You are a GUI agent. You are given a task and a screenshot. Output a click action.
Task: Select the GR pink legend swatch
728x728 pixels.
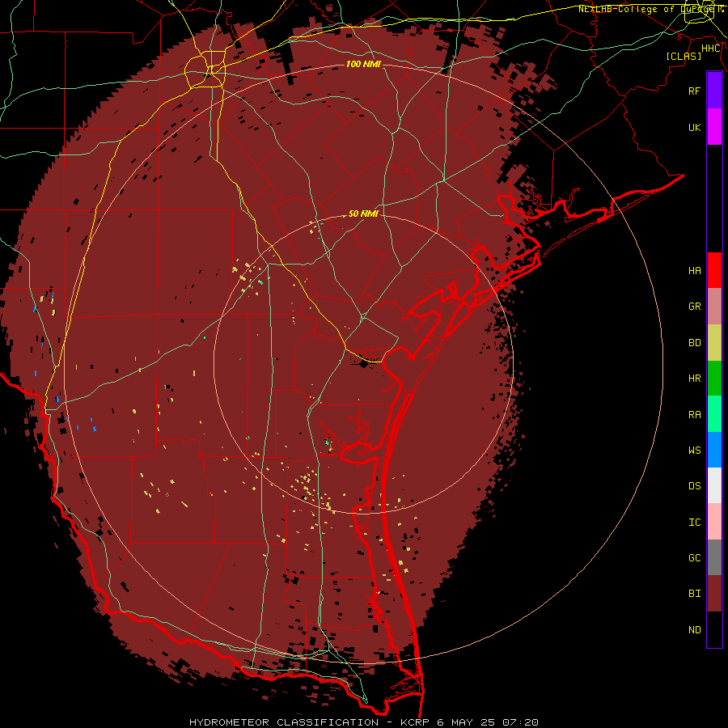[714, 307]
